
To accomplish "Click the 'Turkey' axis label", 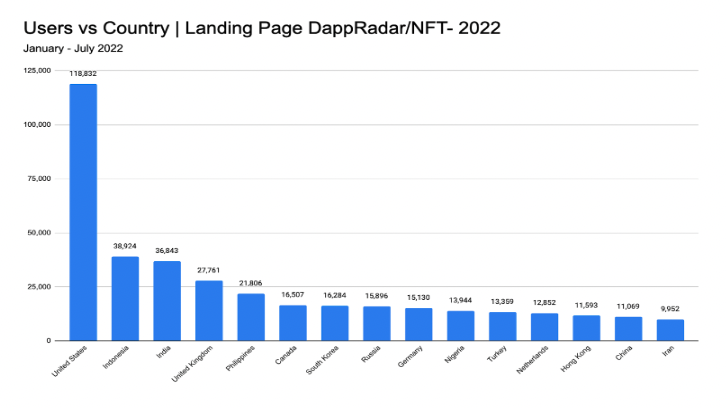I will pyautogui.click(x=497, y=354).
